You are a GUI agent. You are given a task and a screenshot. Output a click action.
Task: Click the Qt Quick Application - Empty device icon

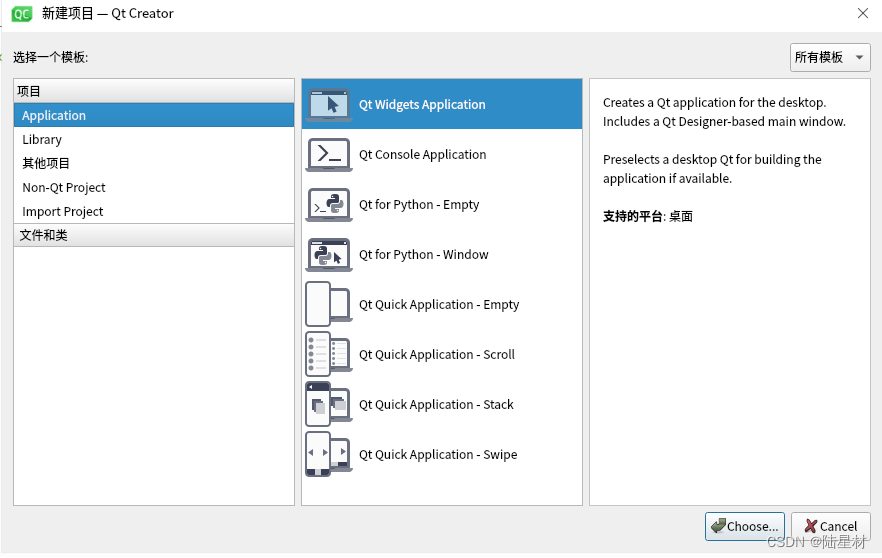coord(329,304)
